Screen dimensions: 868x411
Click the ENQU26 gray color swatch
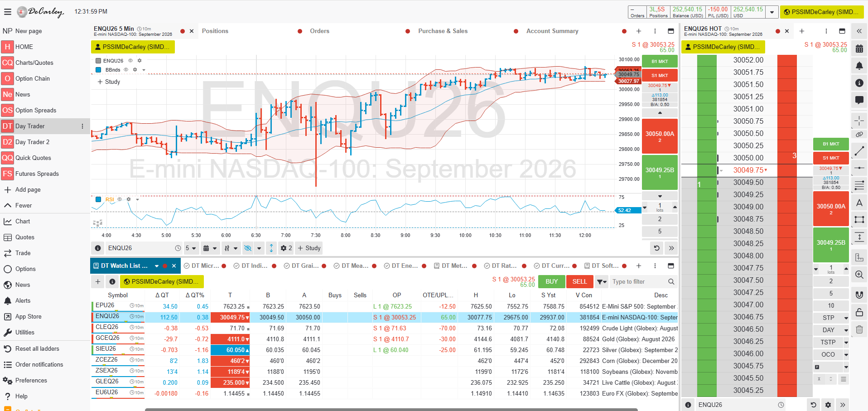98,61
